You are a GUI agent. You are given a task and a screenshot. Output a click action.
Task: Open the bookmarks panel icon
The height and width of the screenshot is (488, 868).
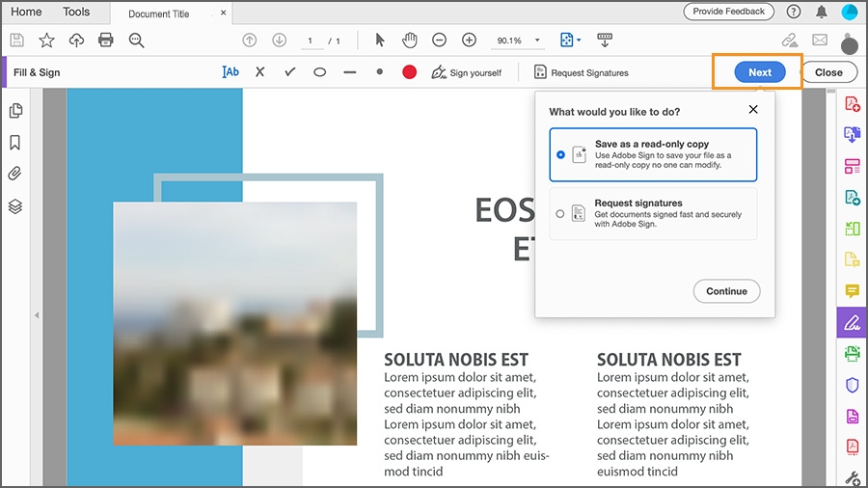[14, 143]
